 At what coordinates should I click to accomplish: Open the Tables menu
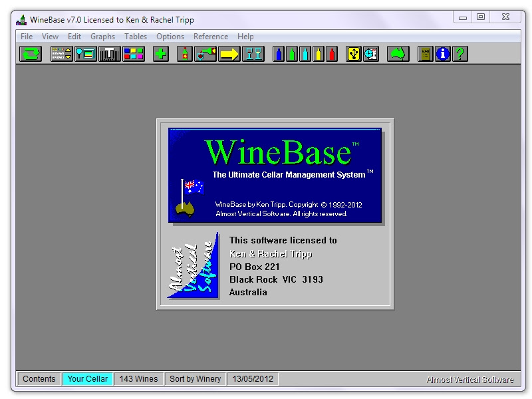click(x=136, y=37)
